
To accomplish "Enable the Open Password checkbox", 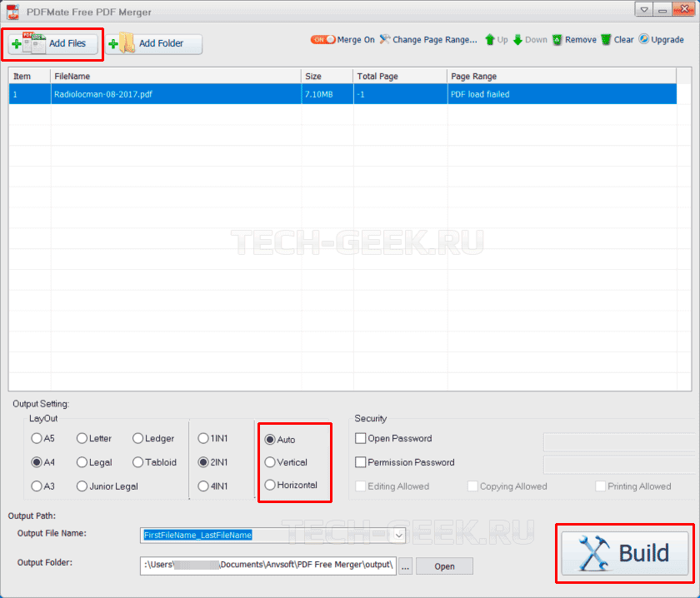I will point(360,438).
